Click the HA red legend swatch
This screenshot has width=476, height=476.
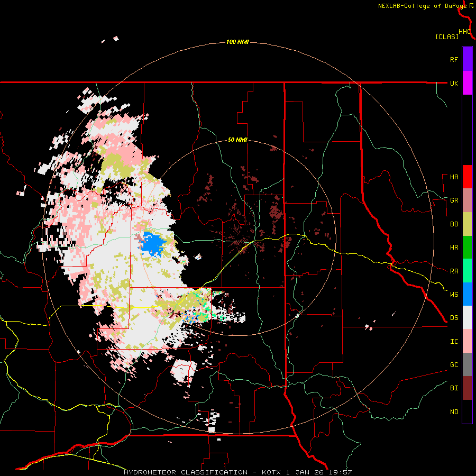pos(467,177)
